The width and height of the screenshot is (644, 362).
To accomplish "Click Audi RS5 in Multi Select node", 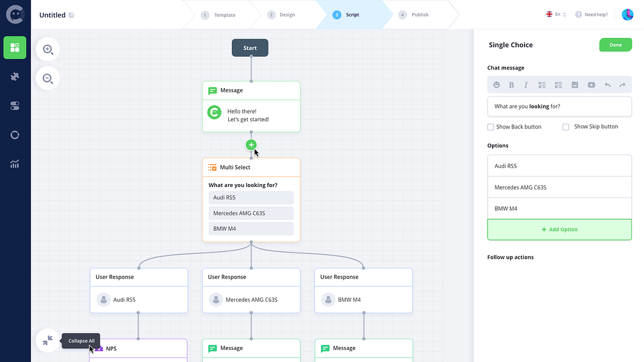I will [x=251, y=197].
